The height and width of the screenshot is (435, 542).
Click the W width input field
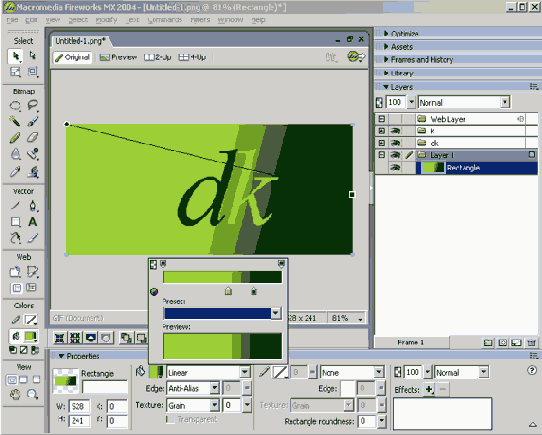(79, 406)
